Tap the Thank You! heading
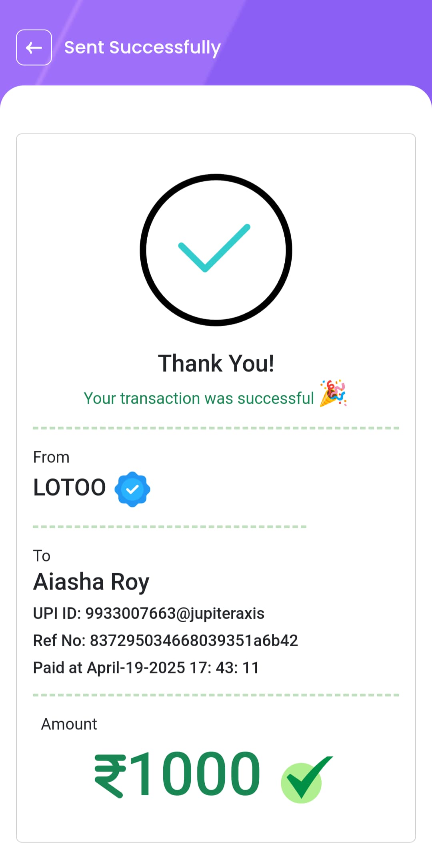The height and width of the screenshot is (868, 432). (216, 363)
